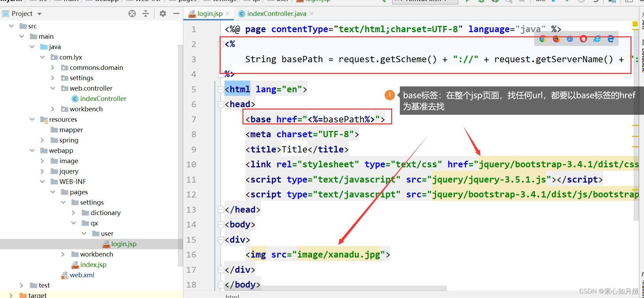
Task: Open web.xml from project tree
Action: (78, 275)
